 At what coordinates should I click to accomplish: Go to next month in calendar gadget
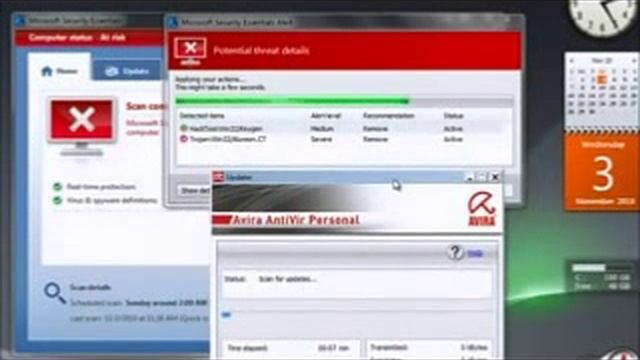click(634, 60)
